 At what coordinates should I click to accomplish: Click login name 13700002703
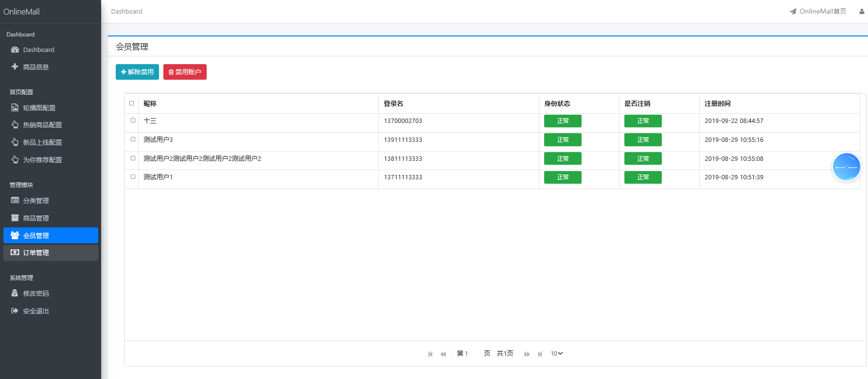403,121
